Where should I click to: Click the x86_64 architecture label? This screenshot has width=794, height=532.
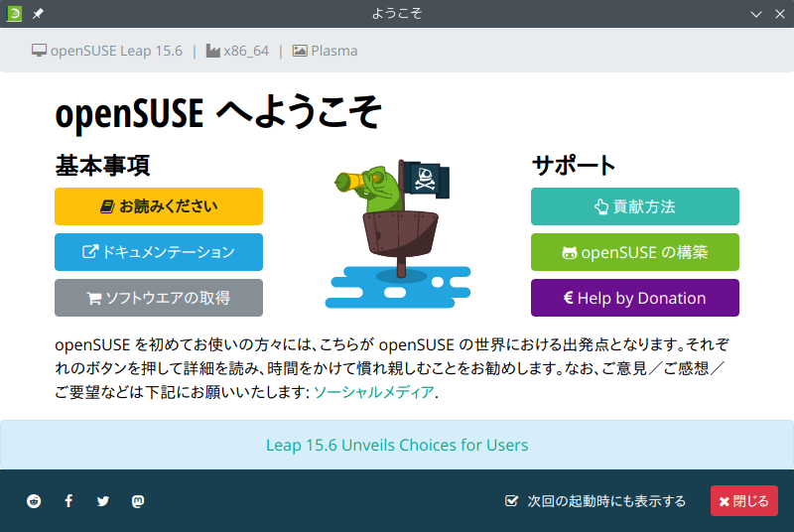(237, 51)
